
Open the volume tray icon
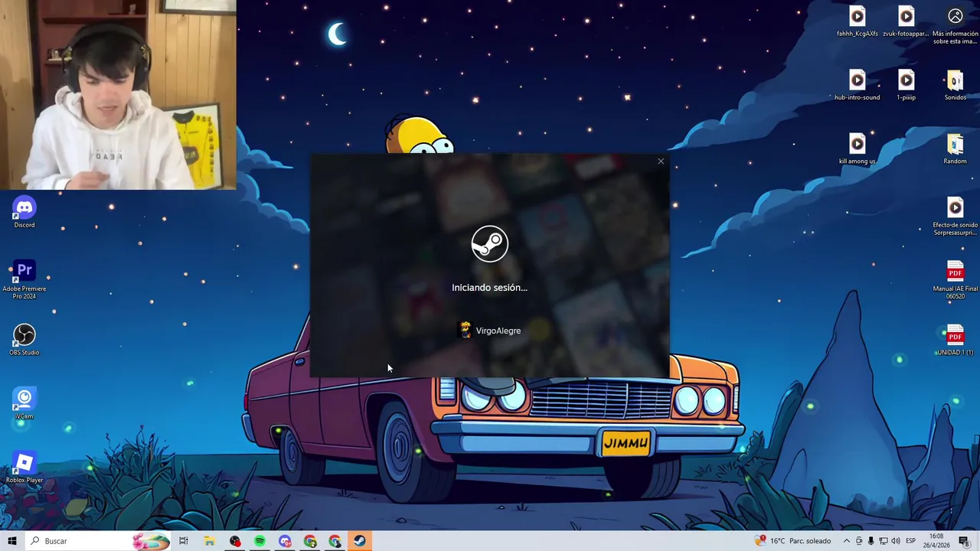895,541
